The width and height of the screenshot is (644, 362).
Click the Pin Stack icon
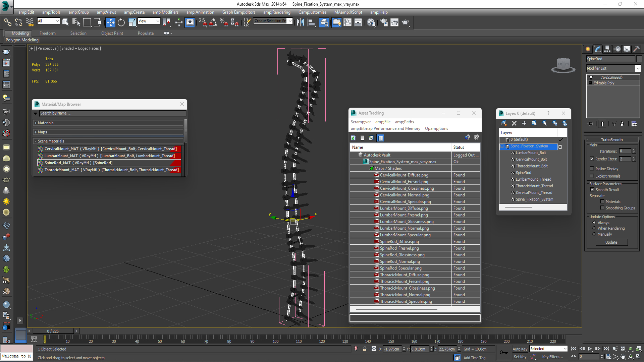[x=590, y=124]
